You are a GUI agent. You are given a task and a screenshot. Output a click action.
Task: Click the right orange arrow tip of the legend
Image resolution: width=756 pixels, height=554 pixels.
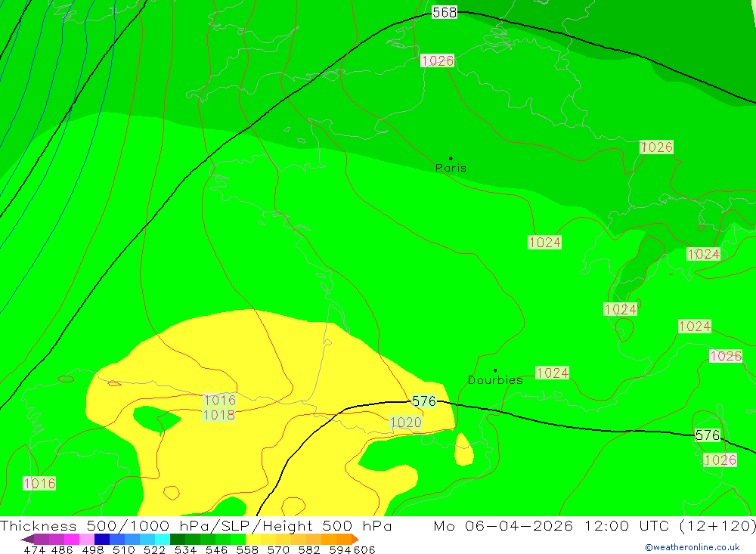point(355,539)
